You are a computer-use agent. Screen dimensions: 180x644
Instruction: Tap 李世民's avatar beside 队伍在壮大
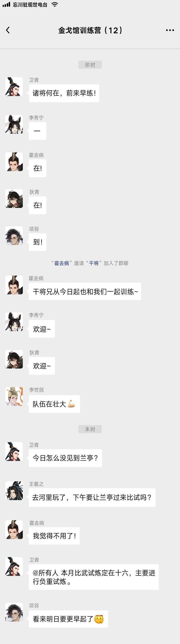pyautogui.click(x=14, y=396)
